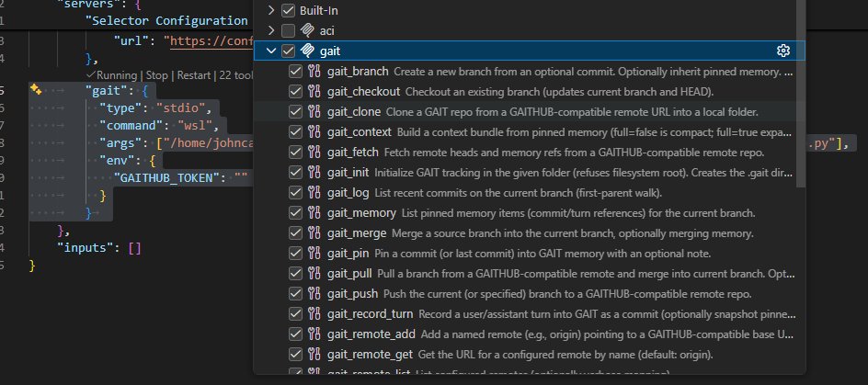
Task: Click the tool icon for gait_clone
Action: pyautogui.click(x=314, y=112)
